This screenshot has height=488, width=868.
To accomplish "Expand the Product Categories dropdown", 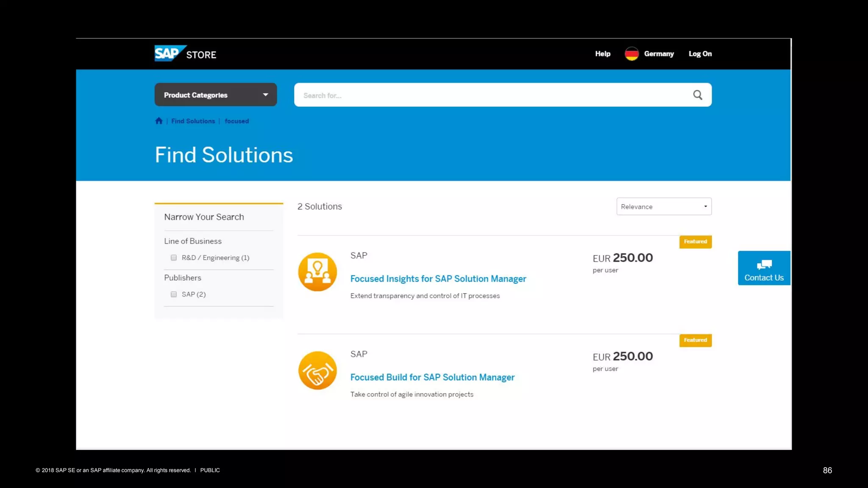I will [216, 95].
